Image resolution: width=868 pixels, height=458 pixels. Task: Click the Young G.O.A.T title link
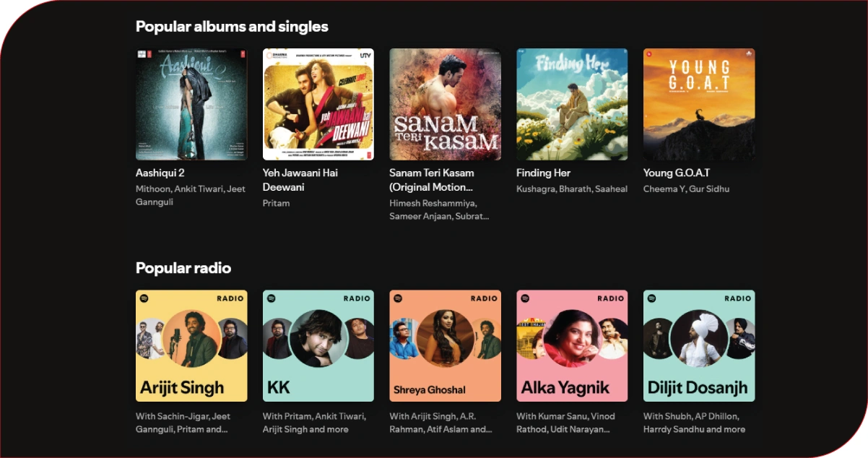point(677,173)
